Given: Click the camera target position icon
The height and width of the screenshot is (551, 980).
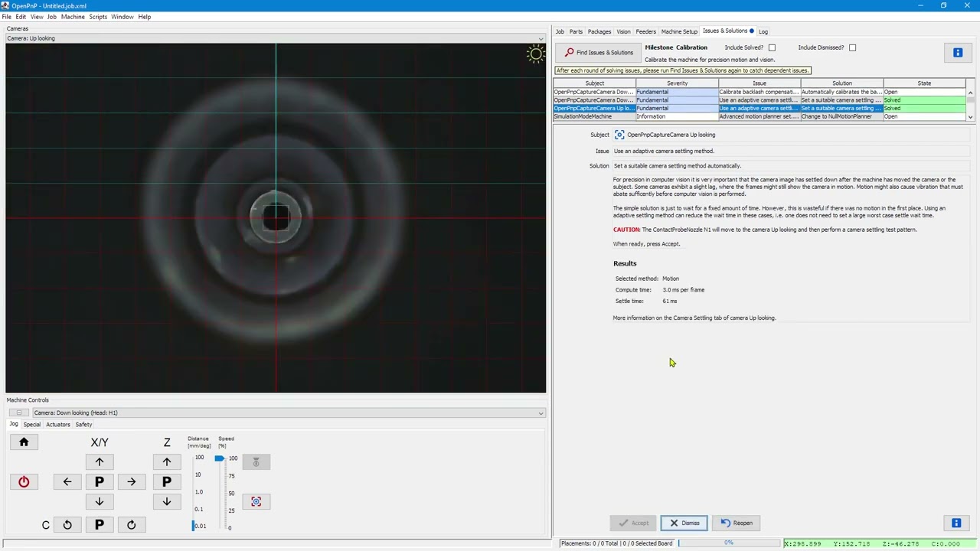Looking at the screenshot, I should pos(256,502).
